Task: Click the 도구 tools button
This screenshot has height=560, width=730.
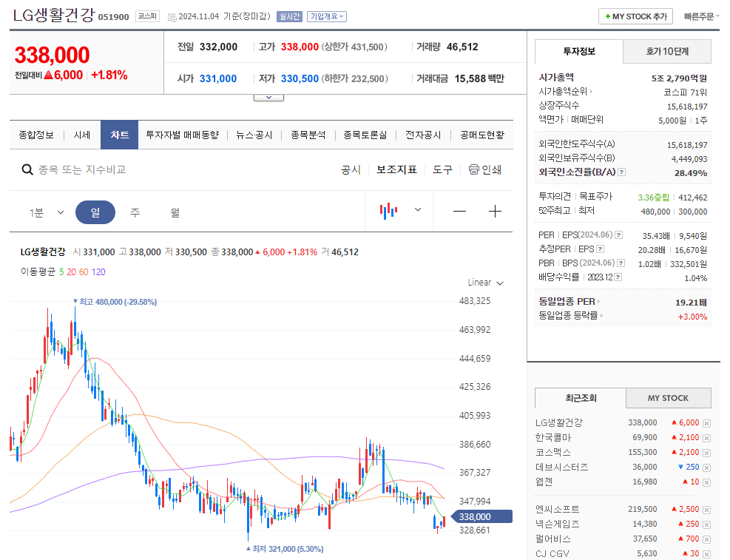Action: coord(442,170)
